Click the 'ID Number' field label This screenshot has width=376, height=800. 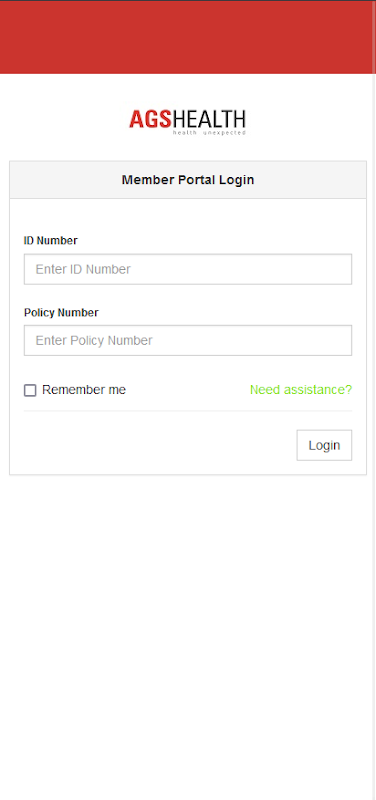[51, 240]
